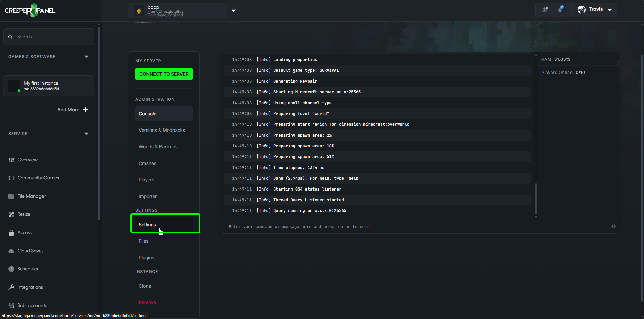Image resolution: width=644 pixels, height=319 pixels.
Task: Click the boop server avatar icon
Action: coord(139,11)
